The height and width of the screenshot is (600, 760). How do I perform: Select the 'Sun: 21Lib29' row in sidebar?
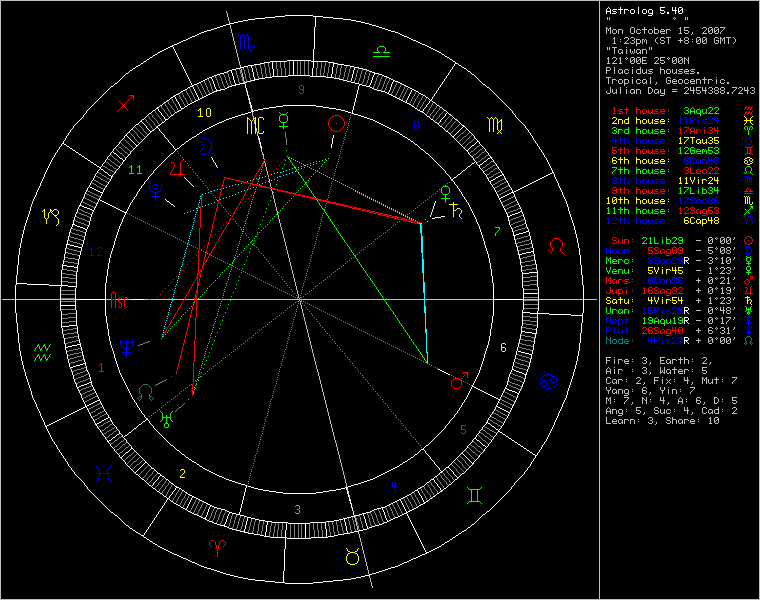675,241
